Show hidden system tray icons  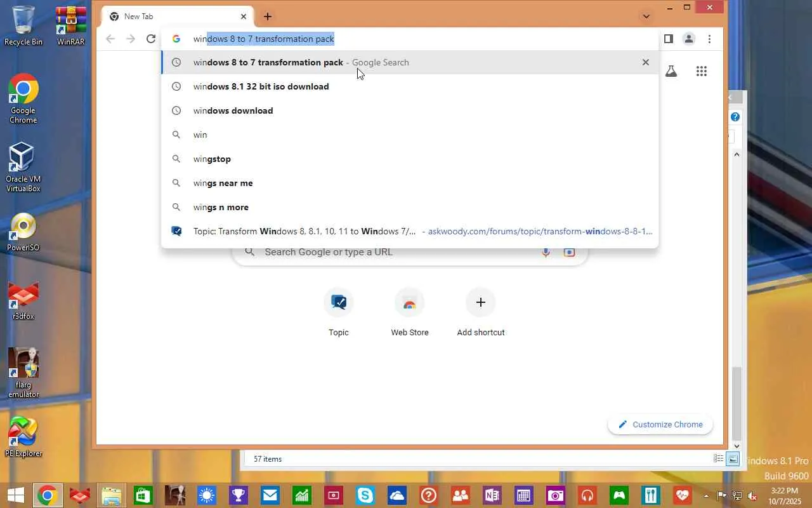coord(706,495)
